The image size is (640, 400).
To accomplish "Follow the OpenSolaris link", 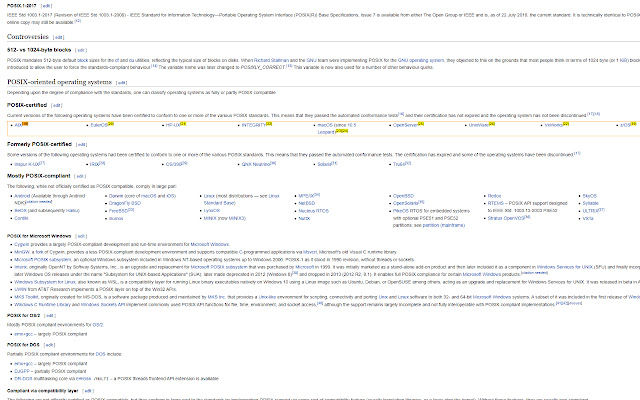I will pos(406,203).
